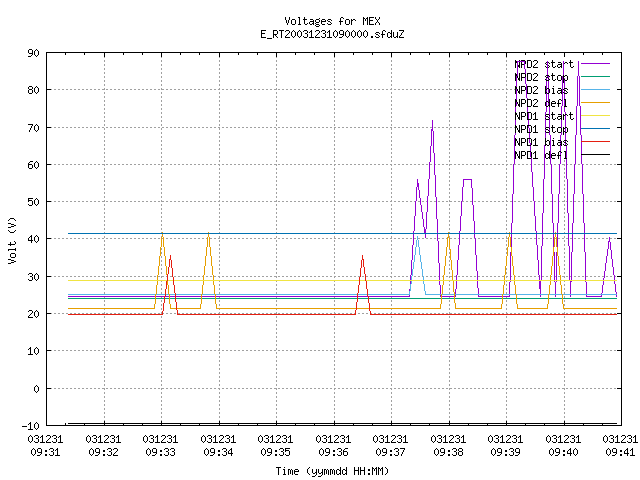Viewport: 640px width, 480px height.
Task: Click the y-axis tick value 20
Action: [33, 314]
